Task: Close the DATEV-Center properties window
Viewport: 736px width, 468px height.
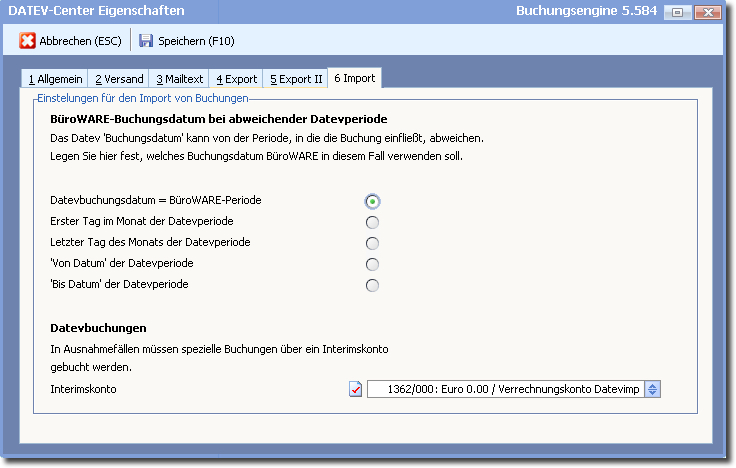Action: 706,13
